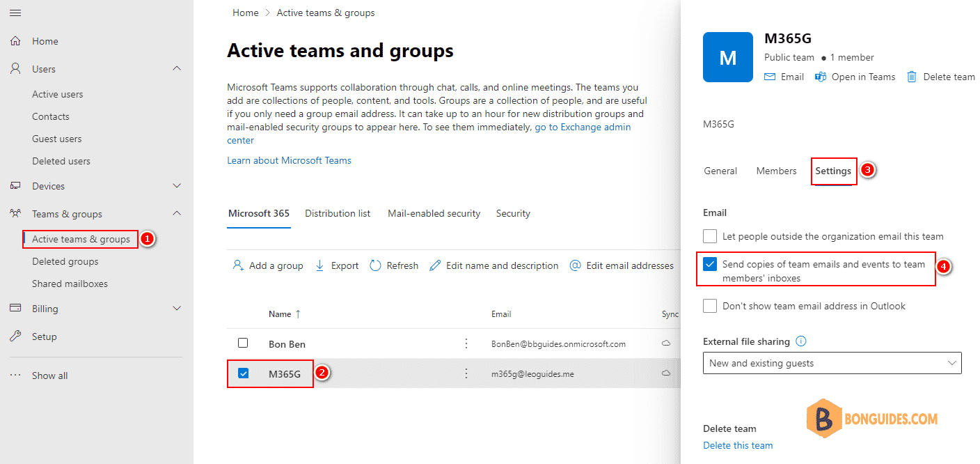Select the Bon Ben row checkbox
980x464 pixels.
[x=243, y=343]
